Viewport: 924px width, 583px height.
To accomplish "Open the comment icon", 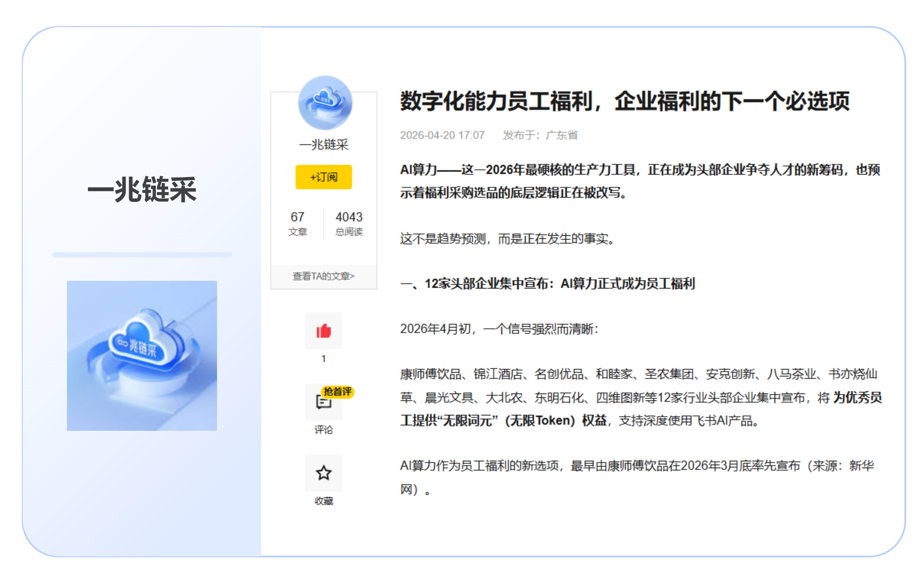I will 323,403.
